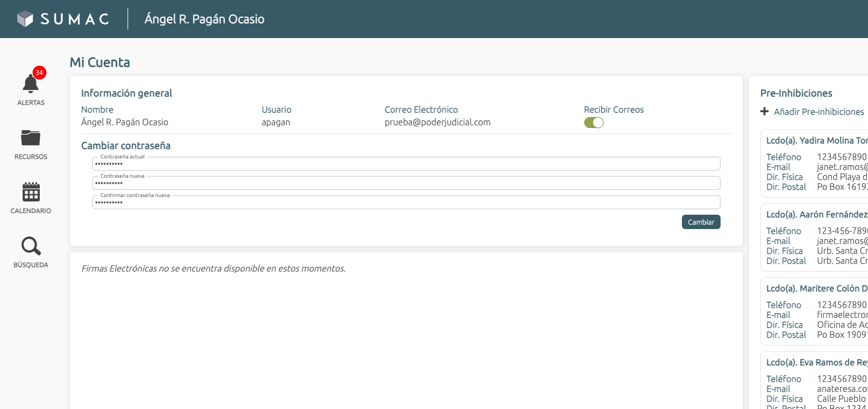Click the Contraseña nueva field
The image size is (868, 409).
406,183
